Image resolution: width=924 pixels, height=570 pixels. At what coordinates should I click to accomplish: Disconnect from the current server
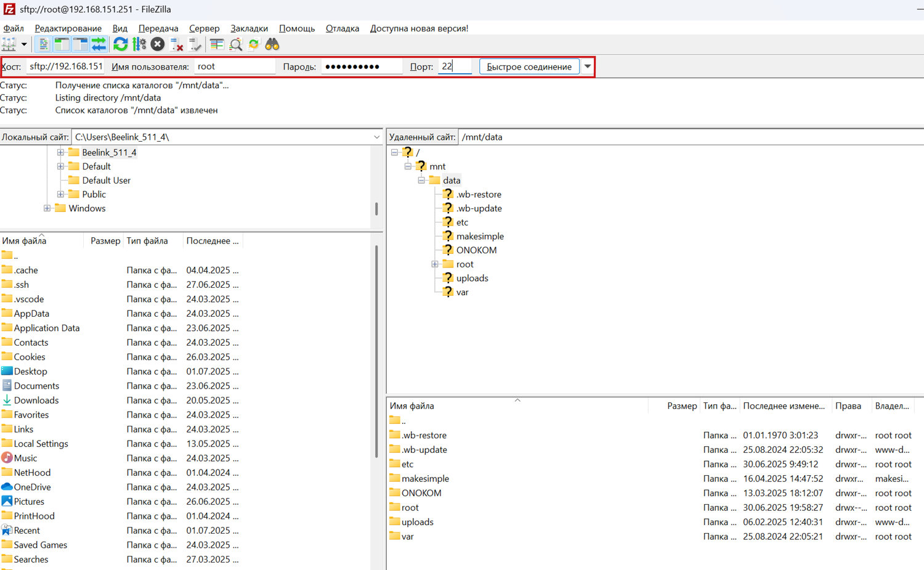[177, 44]
